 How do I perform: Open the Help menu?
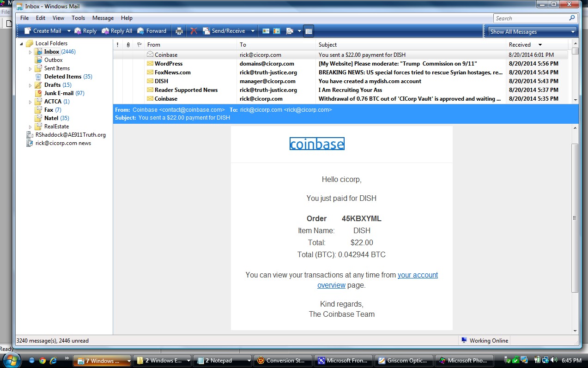(127, 18)
